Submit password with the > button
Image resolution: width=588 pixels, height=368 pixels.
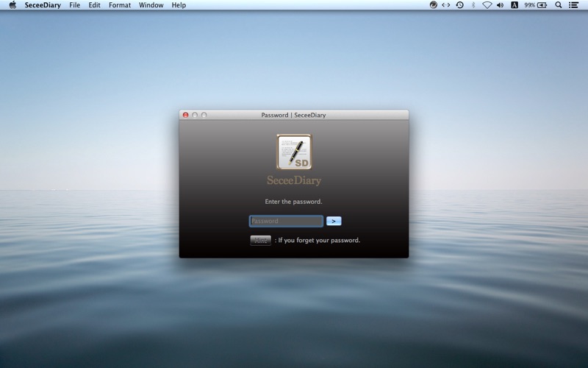click(334, 222)
